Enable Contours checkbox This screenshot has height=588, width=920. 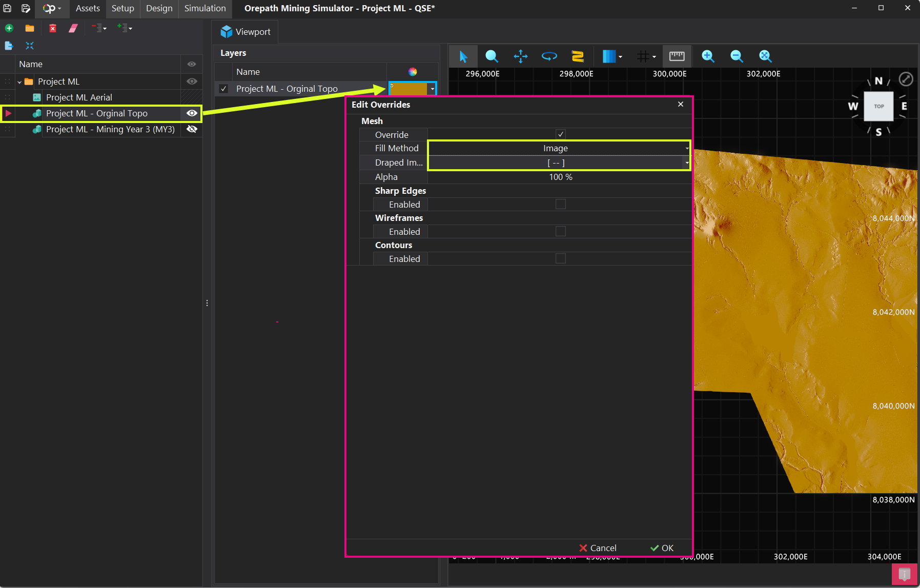tap(561, 258)
